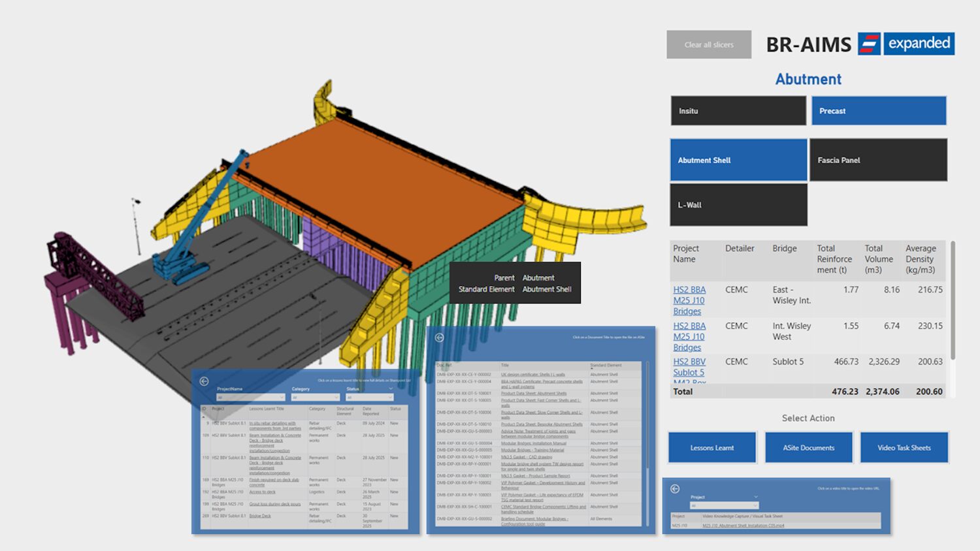Open first HS2 BBA M25 J10 Bridges link
Screen dimensions: 980x551
coord(689,300)
